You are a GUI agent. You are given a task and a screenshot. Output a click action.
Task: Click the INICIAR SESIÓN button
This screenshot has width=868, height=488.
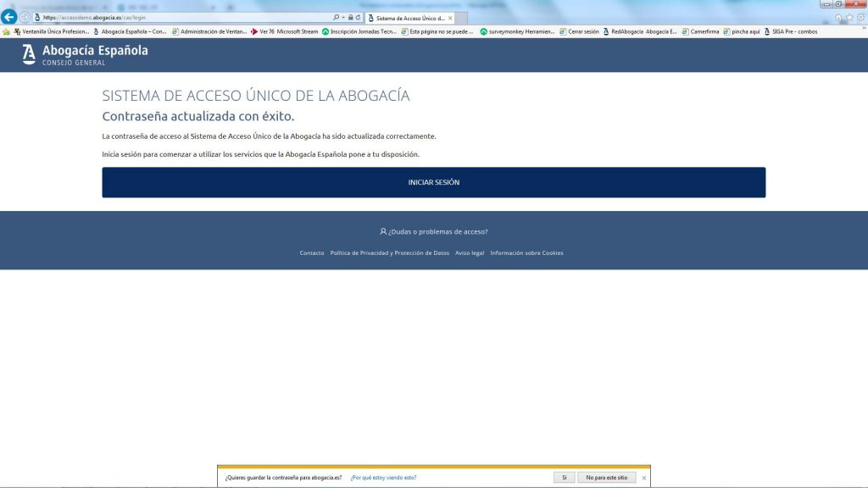coord(433,182)
